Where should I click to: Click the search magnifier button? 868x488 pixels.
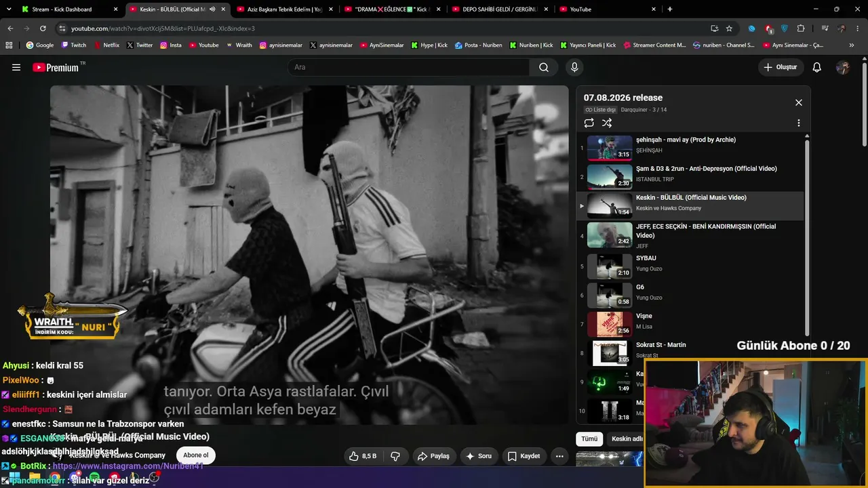coord(544,67)
